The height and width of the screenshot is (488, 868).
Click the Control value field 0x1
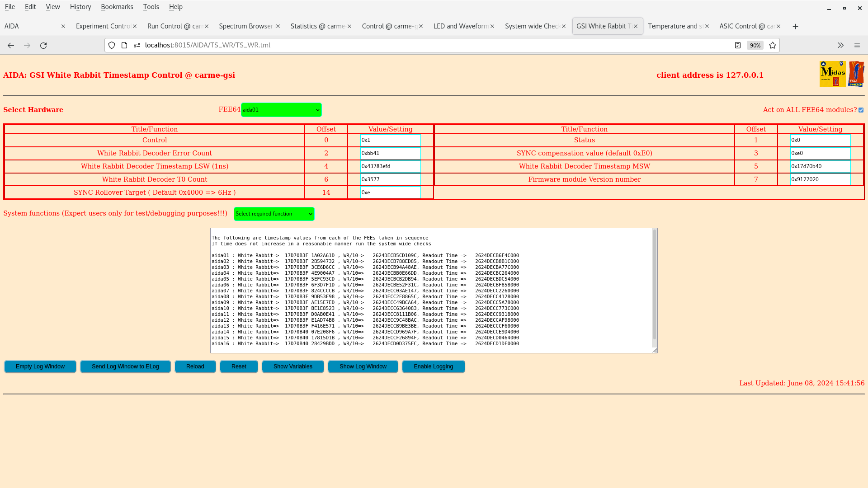391,140
